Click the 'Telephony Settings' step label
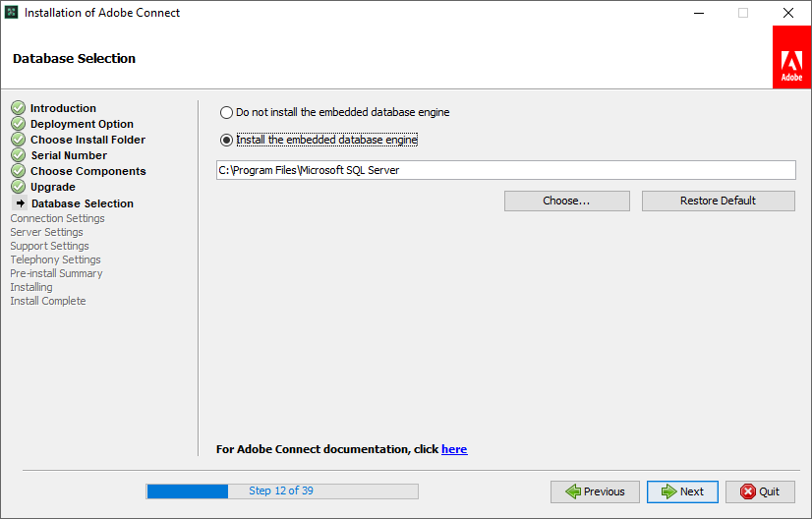The height and width of the screenshot is (519, 812). (55, 259)
